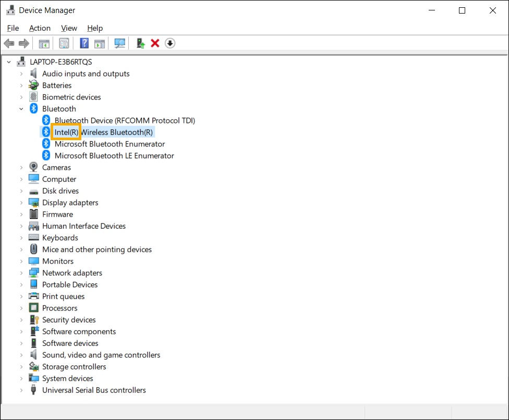This screenshot has height=420, width=509.
Task: Expand Sound, video and game controllers
Action: (x=21, y=355)
